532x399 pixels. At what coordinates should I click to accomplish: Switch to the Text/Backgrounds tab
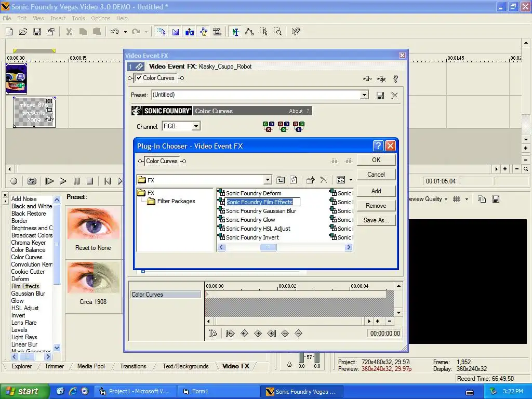coord(185,366)
